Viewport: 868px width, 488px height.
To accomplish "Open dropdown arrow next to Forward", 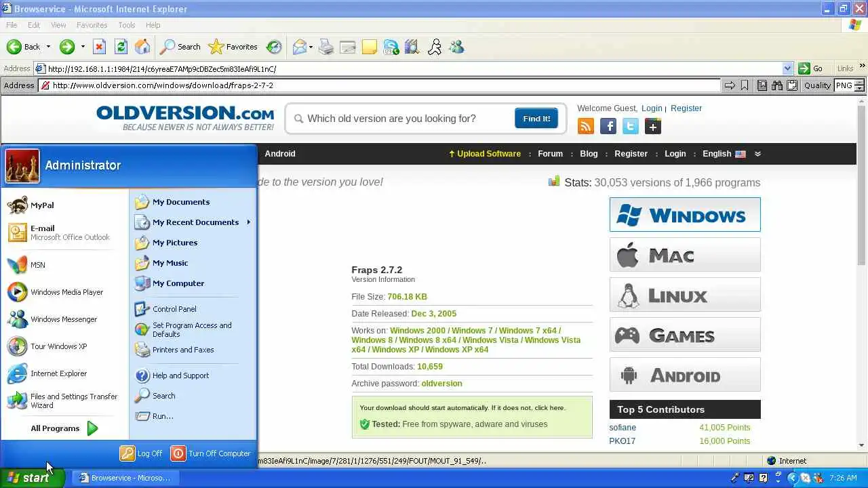I will [83, 47].
